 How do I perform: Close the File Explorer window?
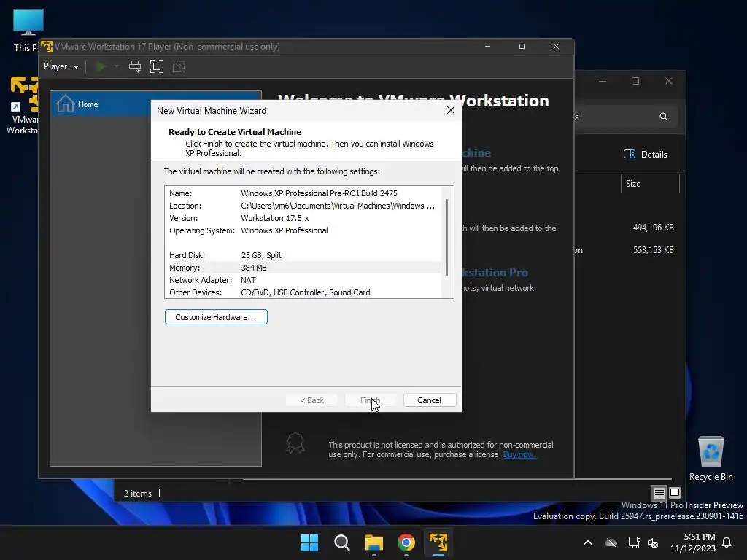pyautogui.click(x=669, y=81)
